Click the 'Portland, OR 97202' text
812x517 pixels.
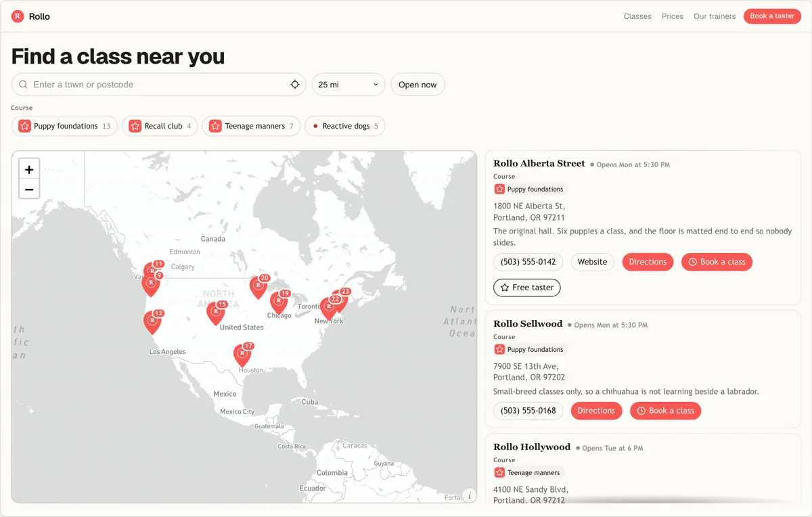pos(528,378)
